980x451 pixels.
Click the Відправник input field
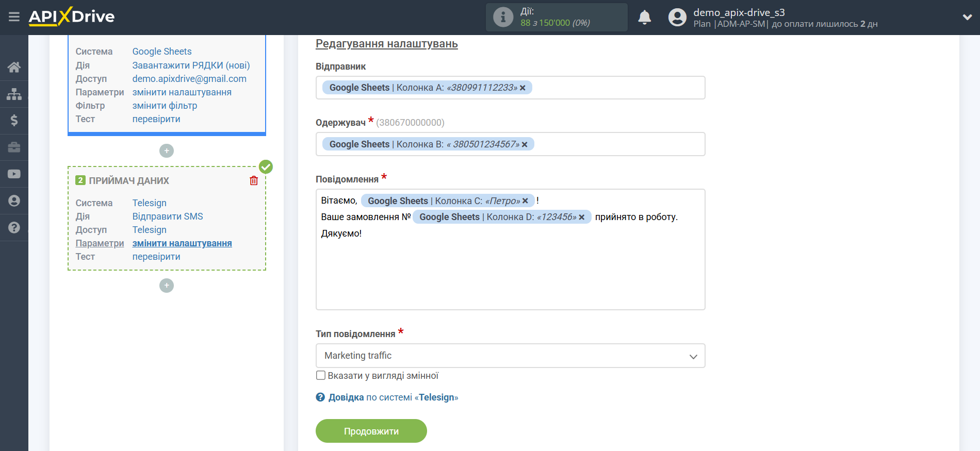510,88
